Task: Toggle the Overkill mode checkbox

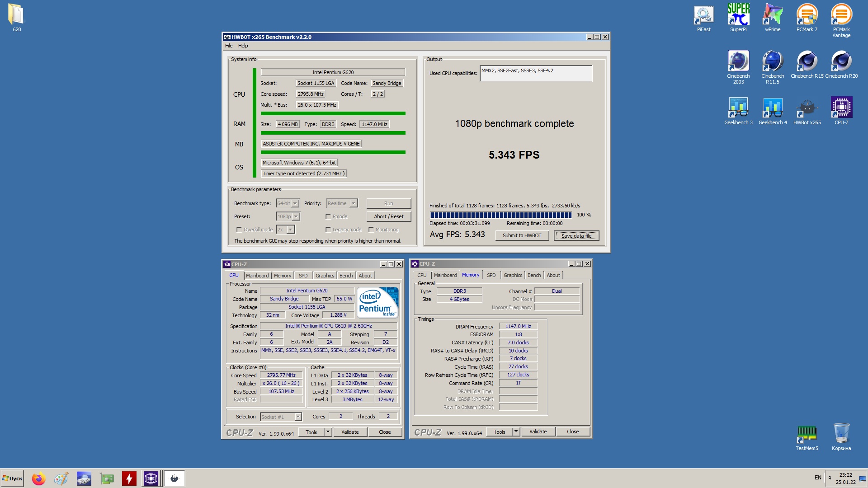Action: click(239, 230)
